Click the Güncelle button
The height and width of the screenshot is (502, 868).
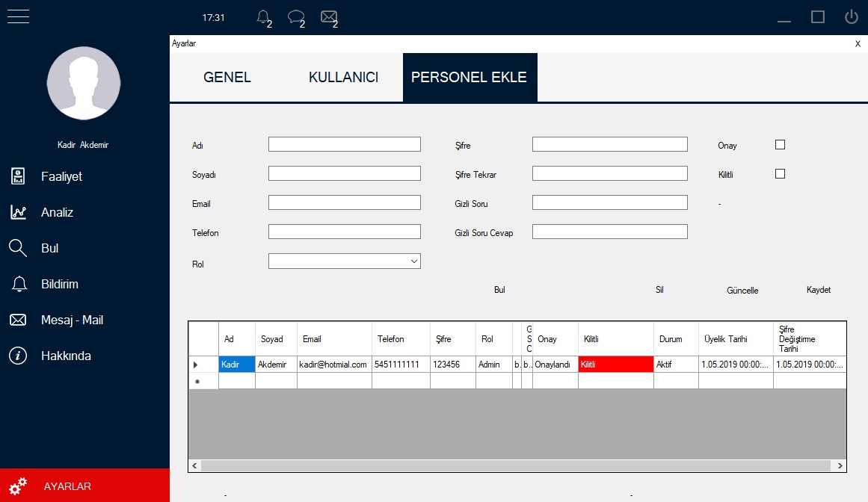742,291
